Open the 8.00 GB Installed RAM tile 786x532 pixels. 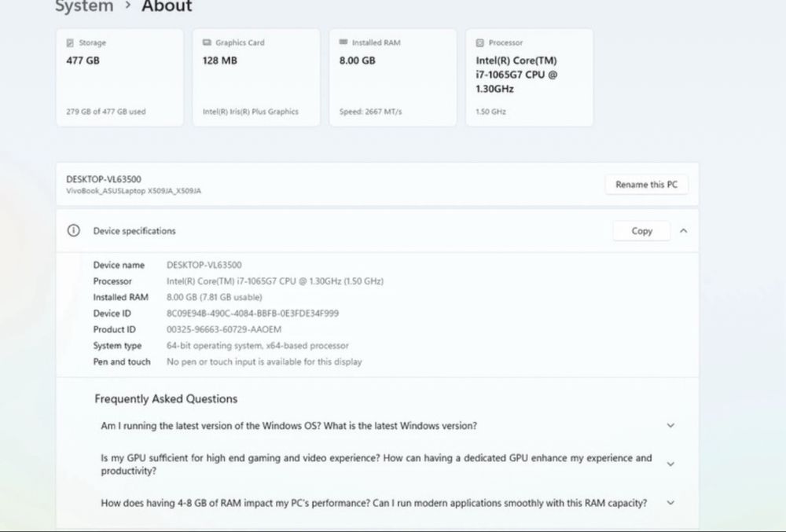click(392, 78)
